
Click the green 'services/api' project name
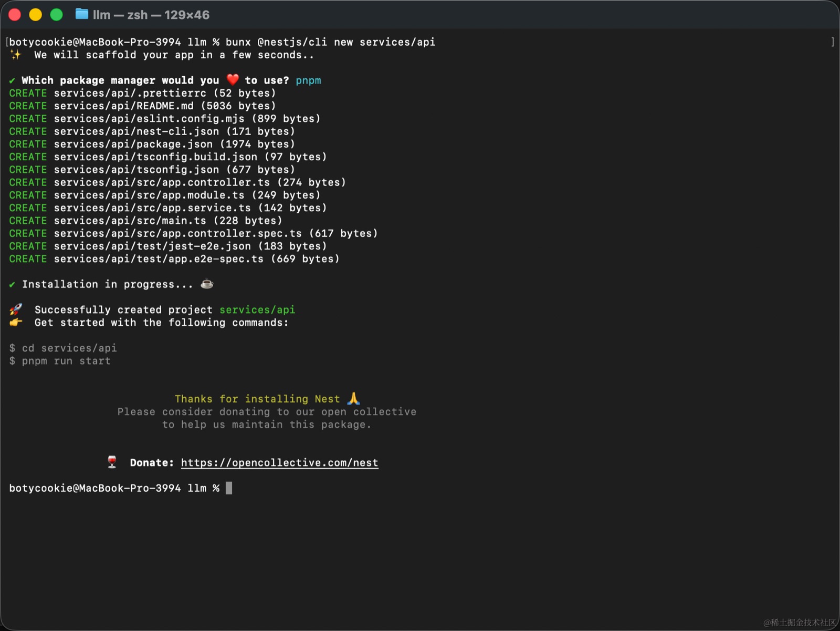(x=257, y=310)
